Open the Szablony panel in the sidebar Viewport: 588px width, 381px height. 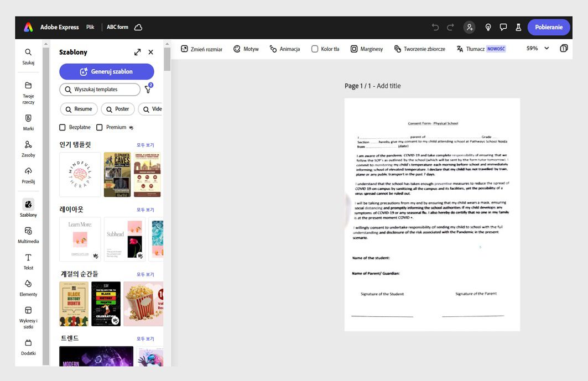(x=28, y=208)
